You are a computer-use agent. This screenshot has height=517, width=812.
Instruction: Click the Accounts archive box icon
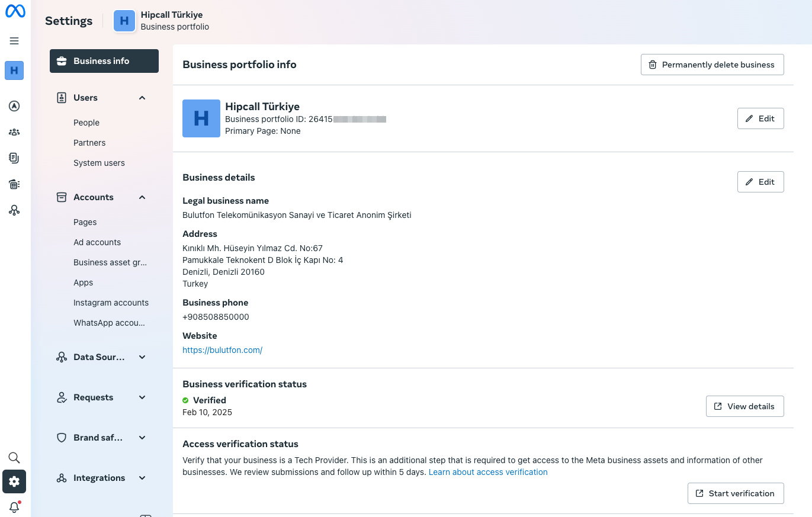(61, 197)
